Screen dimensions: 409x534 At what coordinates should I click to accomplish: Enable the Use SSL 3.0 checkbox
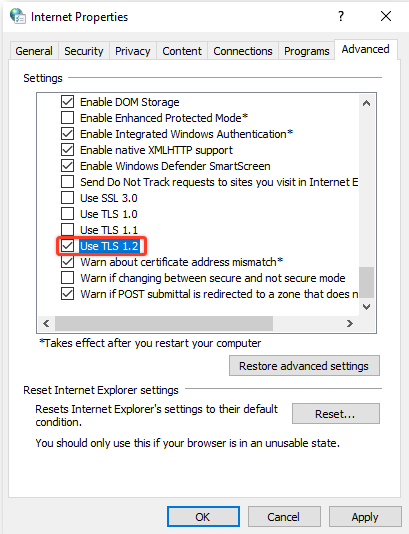coord(67,198)
